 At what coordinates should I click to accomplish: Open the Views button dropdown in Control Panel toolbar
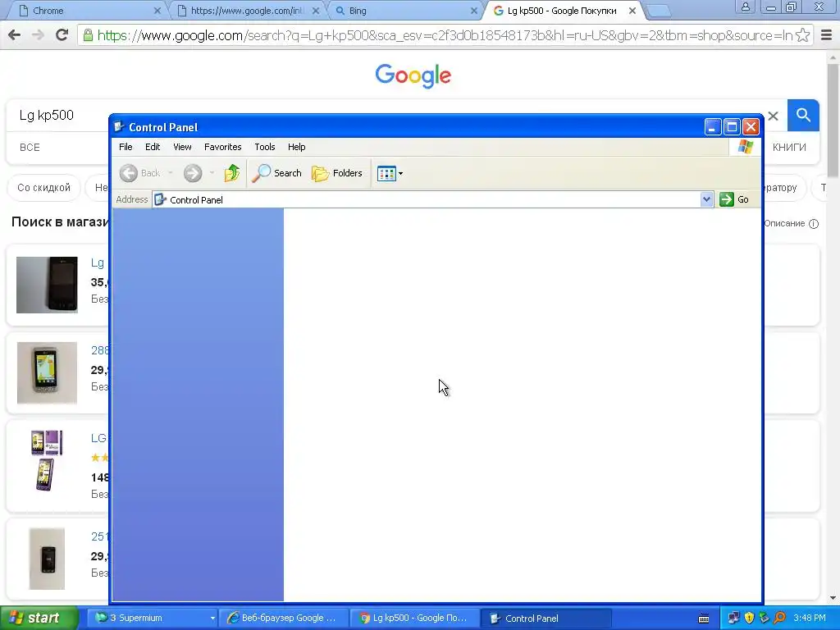pos(390,173)
